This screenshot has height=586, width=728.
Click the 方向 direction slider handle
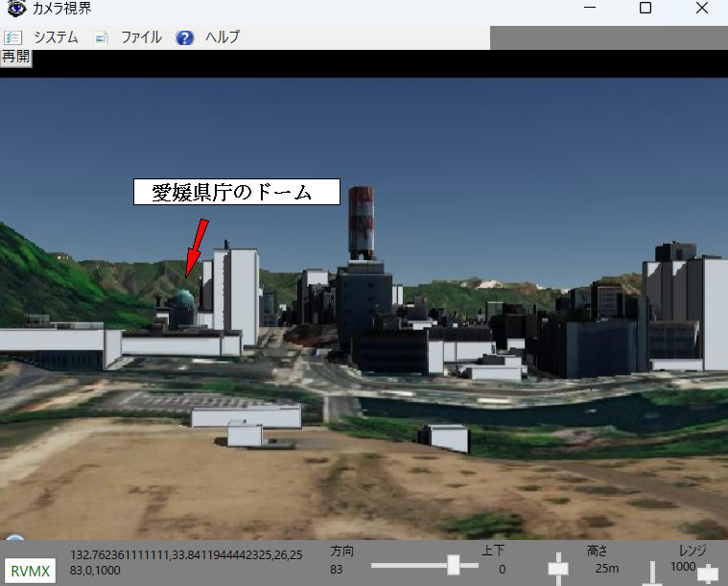(453, 568)
